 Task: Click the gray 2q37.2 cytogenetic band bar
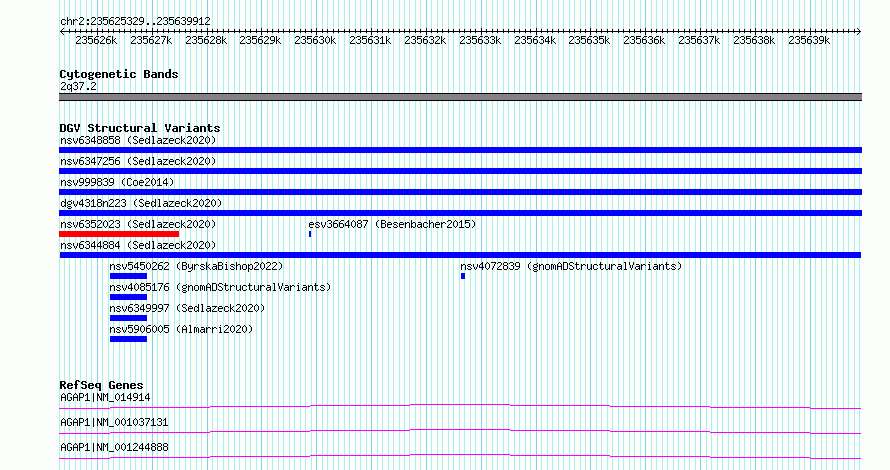pos(460,97)
